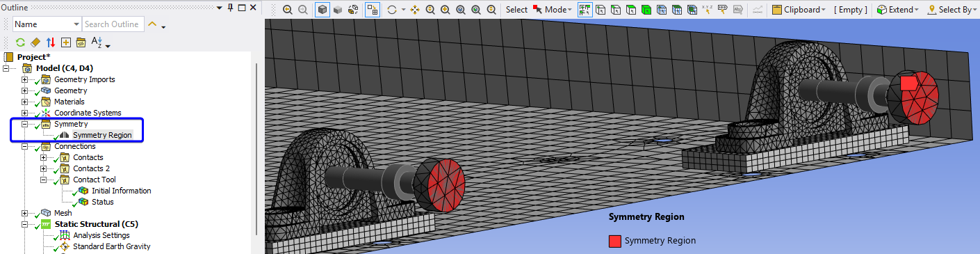Collapse the Symmetry node
The image size is (980, 254).
[25, 124]
